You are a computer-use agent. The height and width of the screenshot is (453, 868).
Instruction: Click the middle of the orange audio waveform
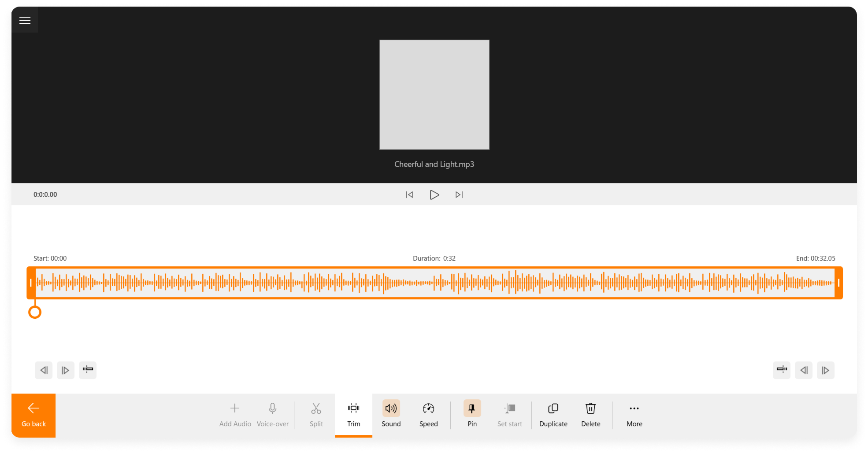[x=435, y=283]
